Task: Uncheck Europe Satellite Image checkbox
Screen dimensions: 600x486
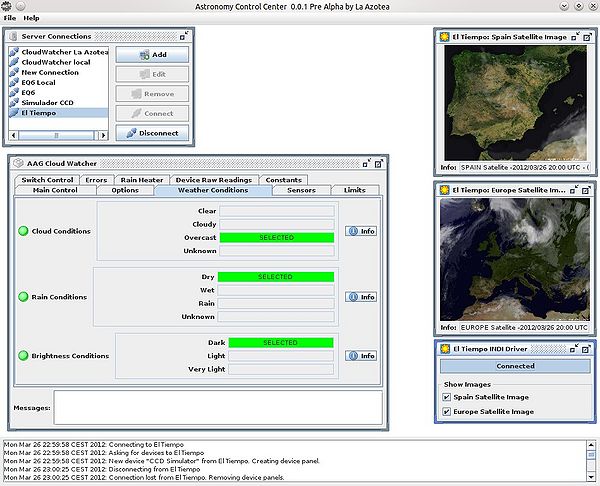Action: pos(446,411)
